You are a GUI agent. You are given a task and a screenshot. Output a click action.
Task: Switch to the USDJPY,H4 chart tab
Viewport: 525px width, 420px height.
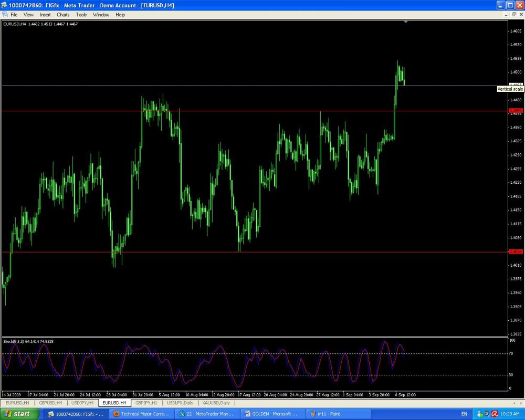point(82,403)
